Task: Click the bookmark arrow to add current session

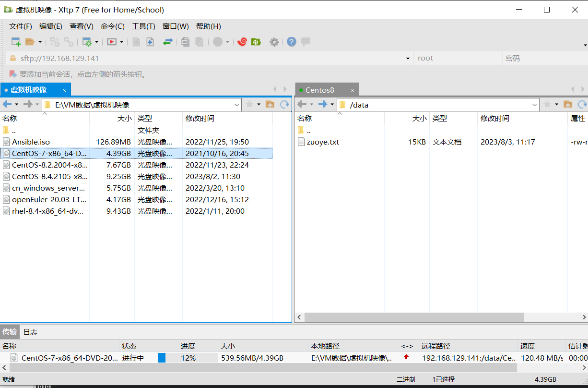Action: click(13, 74)
